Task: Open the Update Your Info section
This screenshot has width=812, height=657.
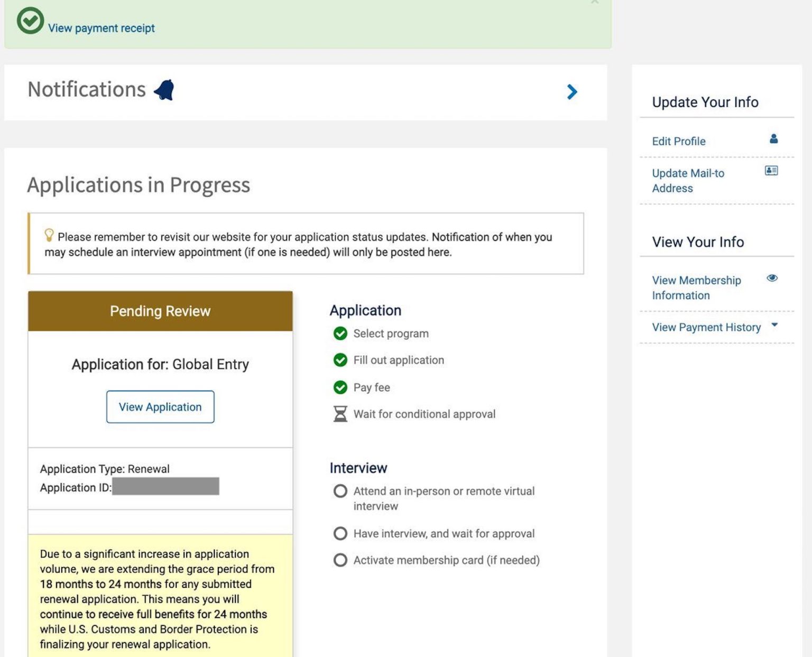Action: (x=705, y=102)
